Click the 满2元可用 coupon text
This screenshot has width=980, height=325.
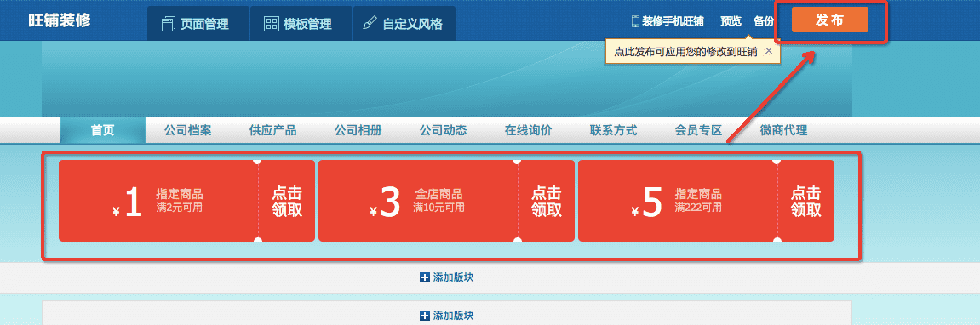pos(180,208)
